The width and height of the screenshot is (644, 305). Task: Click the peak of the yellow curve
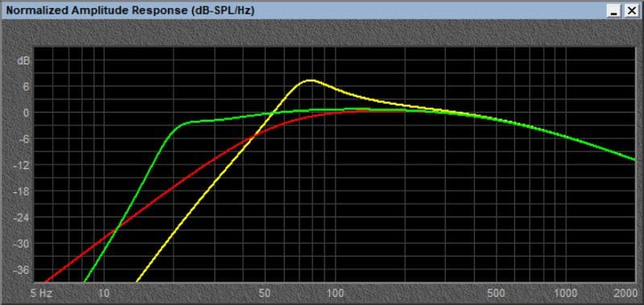(x=311, y=80)
